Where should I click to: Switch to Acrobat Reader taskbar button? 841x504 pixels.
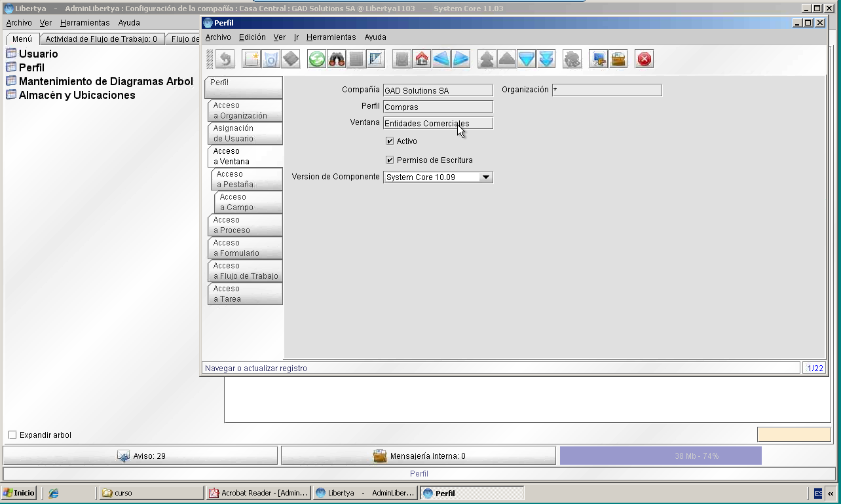258,493
